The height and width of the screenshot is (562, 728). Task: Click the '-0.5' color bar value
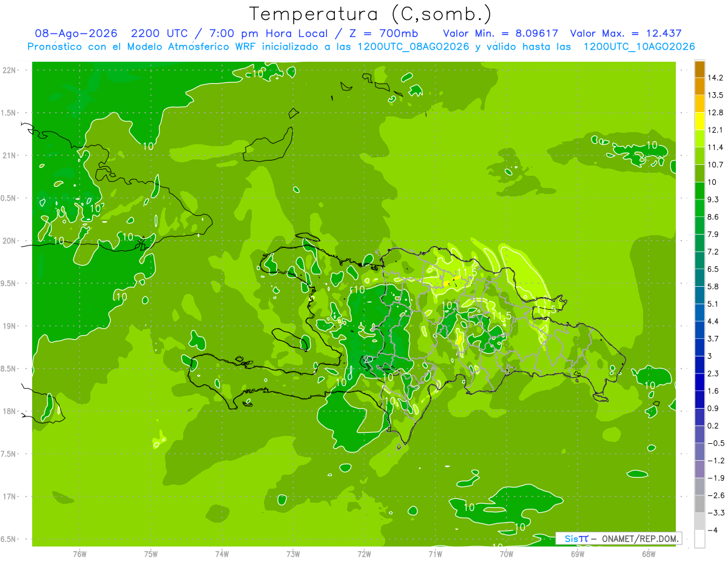(716, 443)
